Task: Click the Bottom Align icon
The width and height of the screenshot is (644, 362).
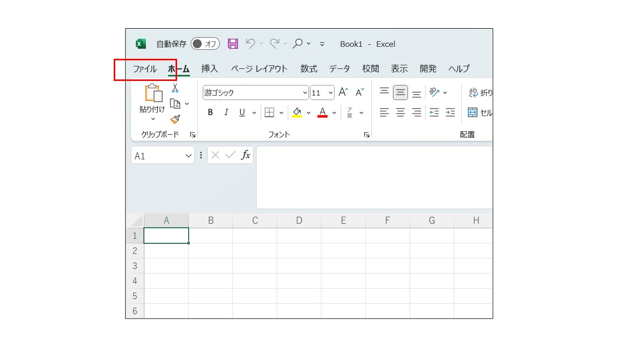Action: coord(417,94)
